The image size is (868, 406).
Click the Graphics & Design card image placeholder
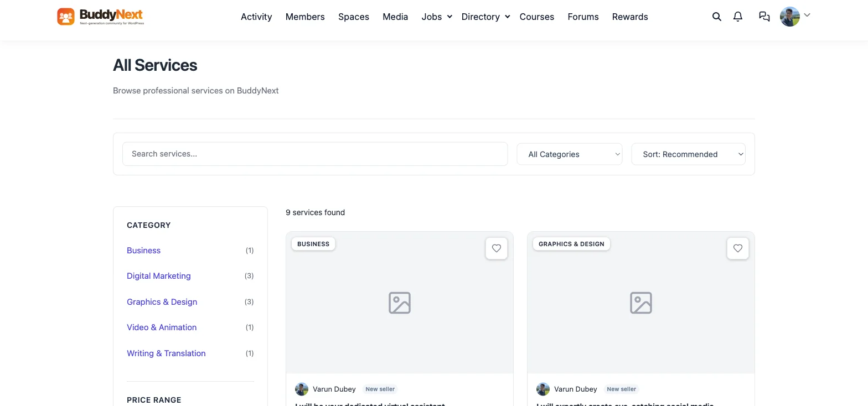[x=641, y=303]
